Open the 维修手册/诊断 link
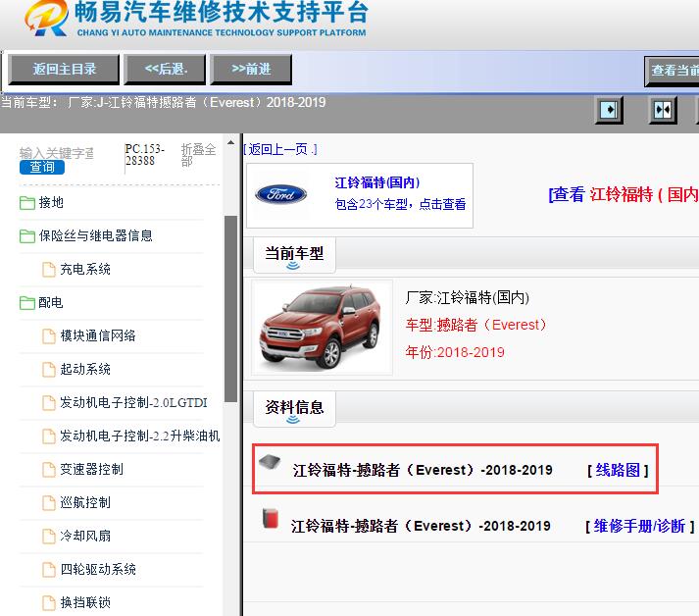Screen dimensions: 699x616 tap(640, 526)
